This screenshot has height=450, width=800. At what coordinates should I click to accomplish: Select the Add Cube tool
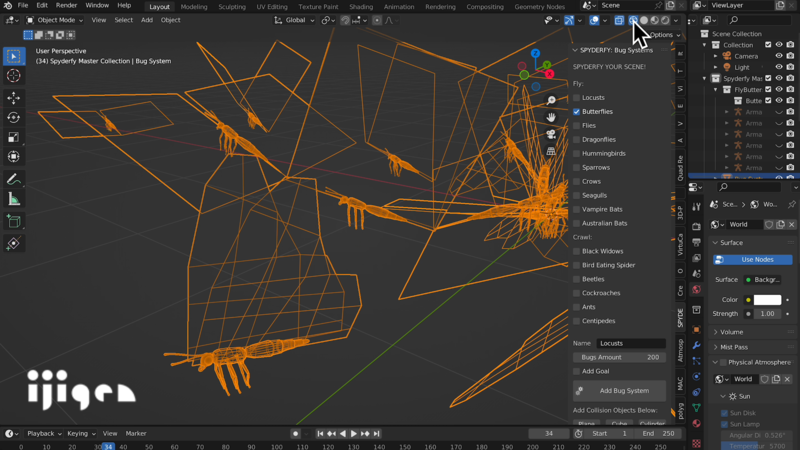14,221
